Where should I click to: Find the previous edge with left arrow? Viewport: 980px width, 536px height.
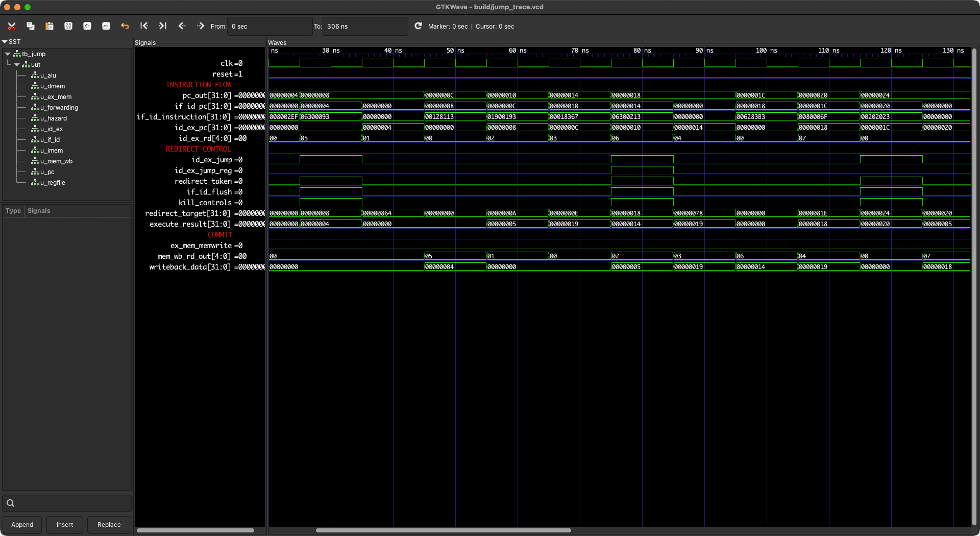click(182, 26)
